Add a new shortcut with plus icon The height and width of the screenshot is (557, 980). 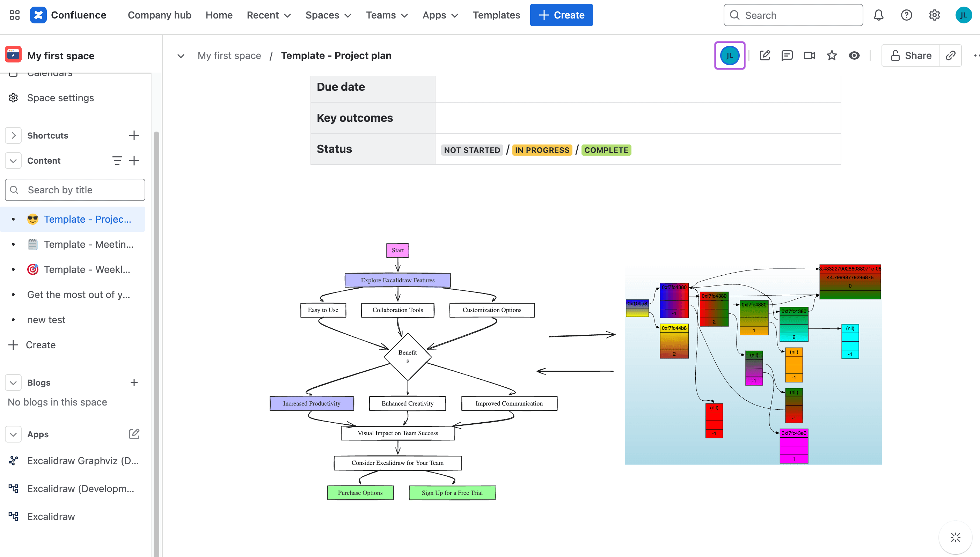pyautogui.click(x=134, y=135)
